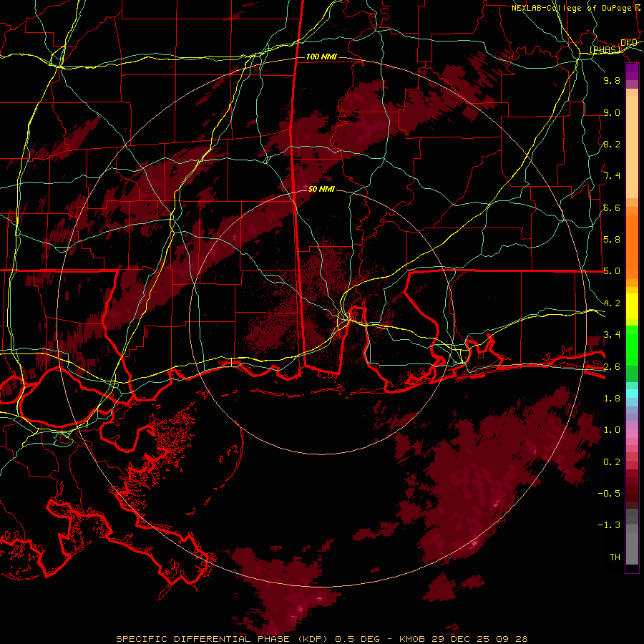Click the 5.0 value on color scale

click(x=612, y=271)
